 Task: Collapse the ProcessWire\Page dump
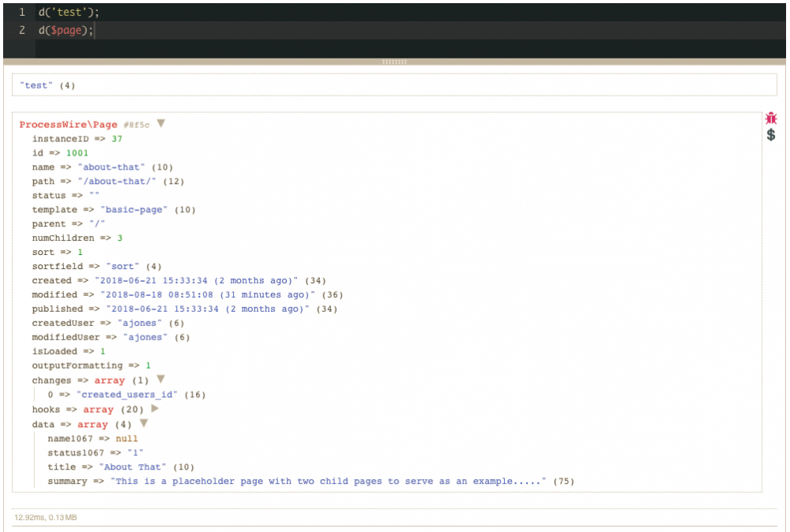click(x=161, y=122)
